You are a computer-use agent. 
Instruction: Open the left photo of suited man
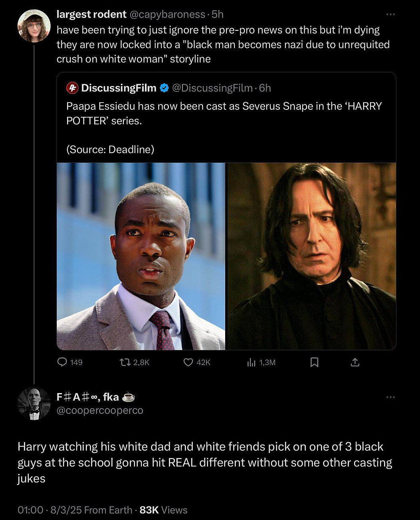141,256
